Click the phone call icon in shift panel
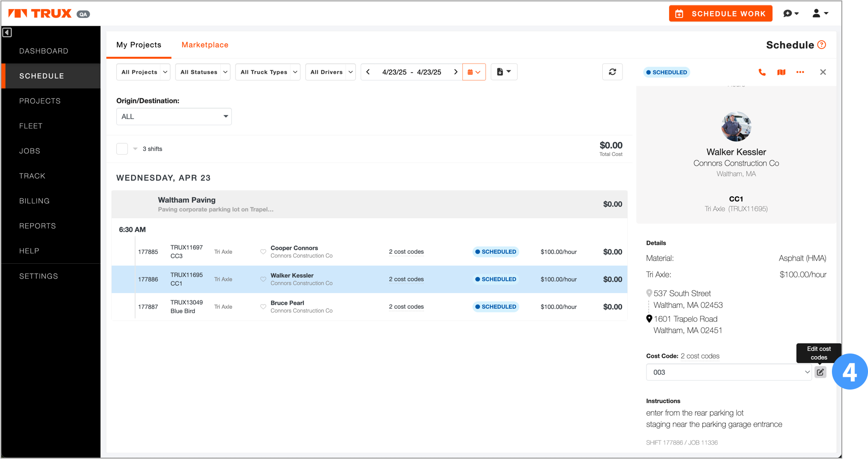This screenshot has height=459, width=868. [x=762, y=72]
